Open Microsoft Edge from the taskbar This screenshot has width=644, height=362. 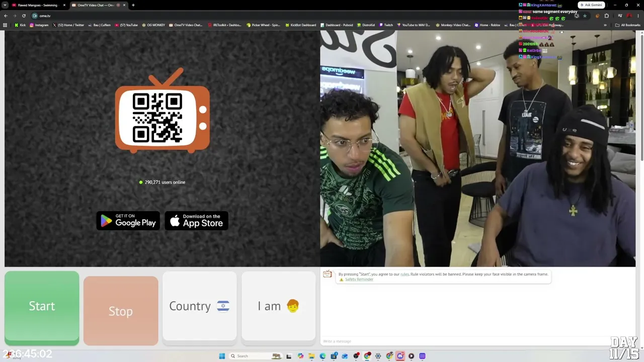[323, 356]
